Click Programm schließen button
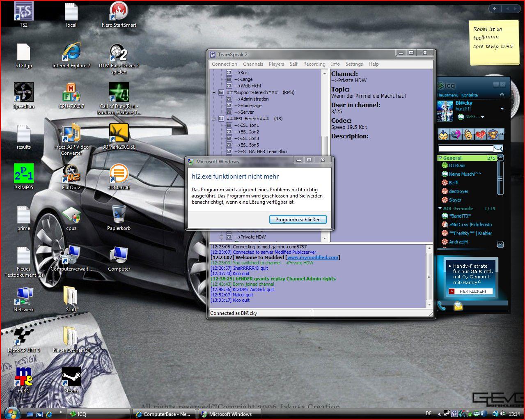Viewport: 525px width, 420px height. 298,220
